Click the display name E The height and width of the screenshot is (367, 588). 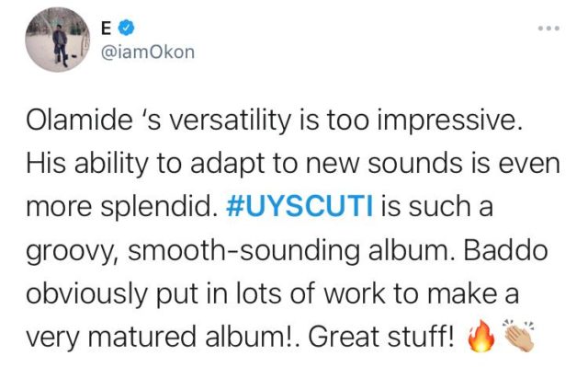107,29
